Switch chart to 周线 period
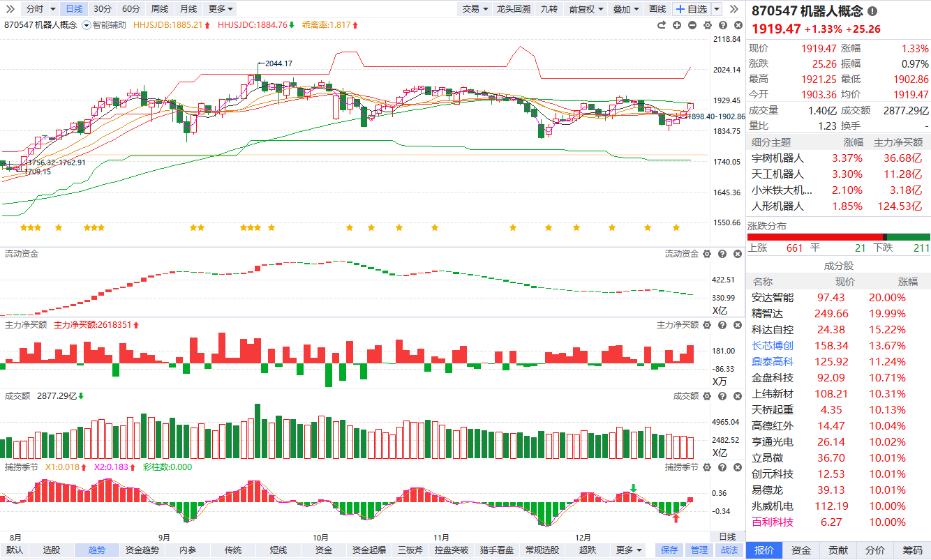This screenshot has width=931, height=560. point(159,9)
